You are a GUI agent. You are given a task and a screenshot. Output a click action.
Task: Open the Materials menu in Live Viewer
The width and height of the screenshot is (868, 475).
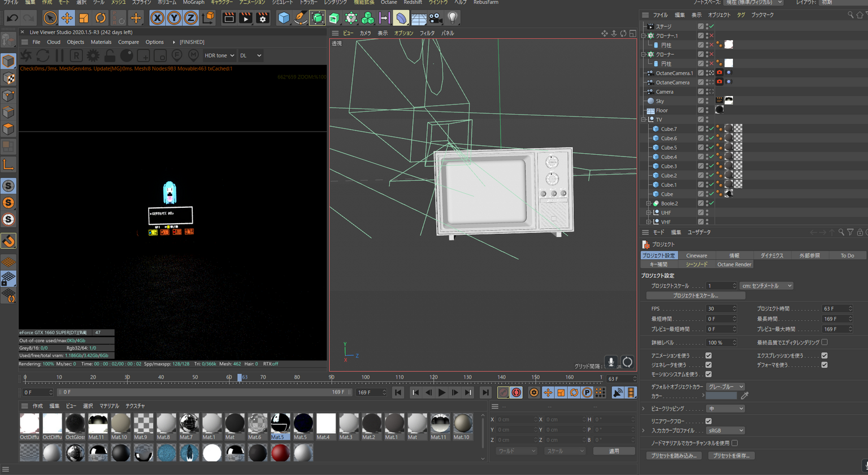[x=101, y=42]
